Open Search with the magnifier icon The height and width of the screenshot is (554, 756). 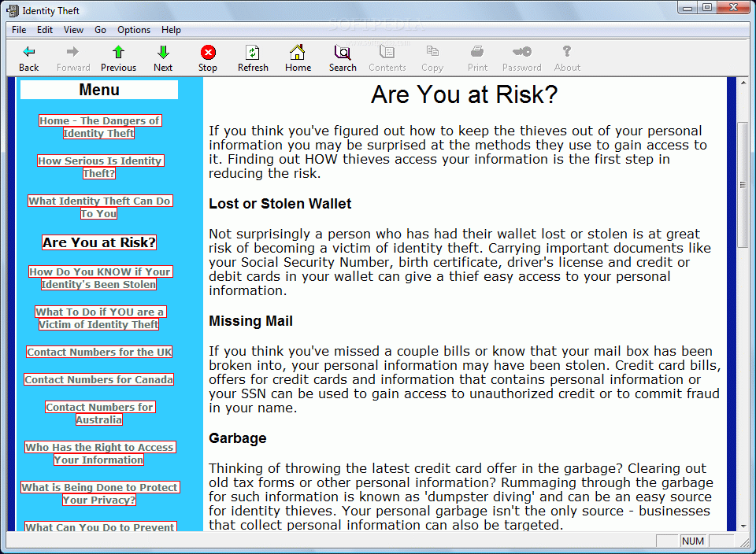tap(343, 52)
